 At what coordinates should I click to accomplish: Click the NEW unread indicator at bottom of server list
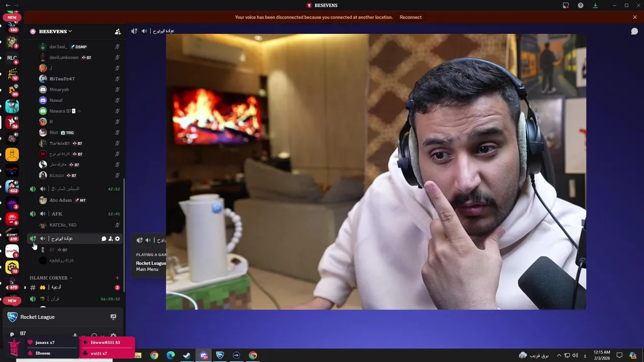click(x=12, y=301)
